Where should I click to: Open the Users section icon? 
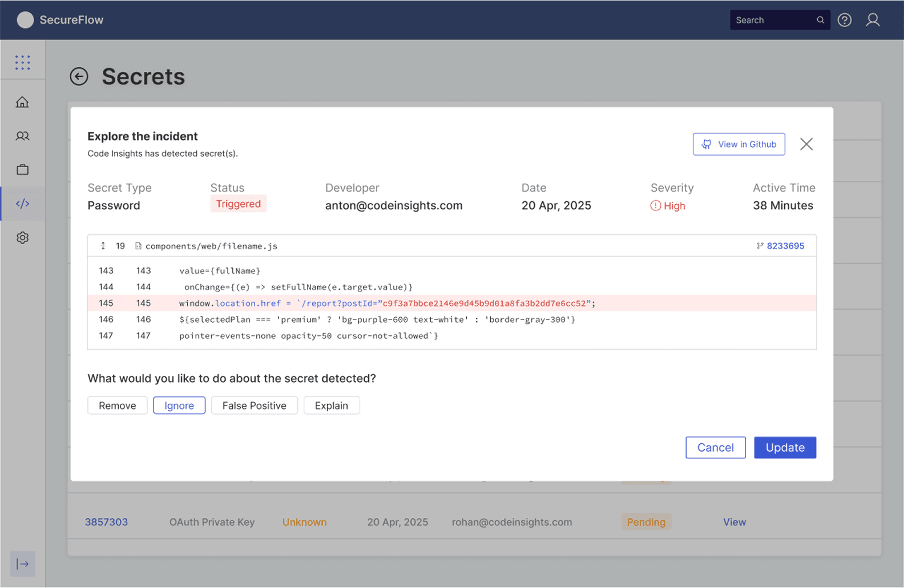pyautogui.click(x=22, y=136)
